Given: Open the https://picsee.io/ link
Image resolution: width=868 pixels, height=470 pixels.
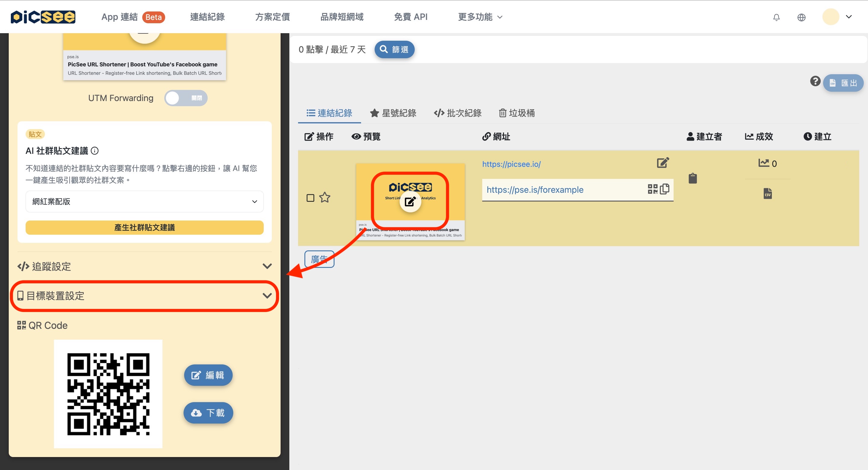Looking at the screenshot, I should [511, 164].
